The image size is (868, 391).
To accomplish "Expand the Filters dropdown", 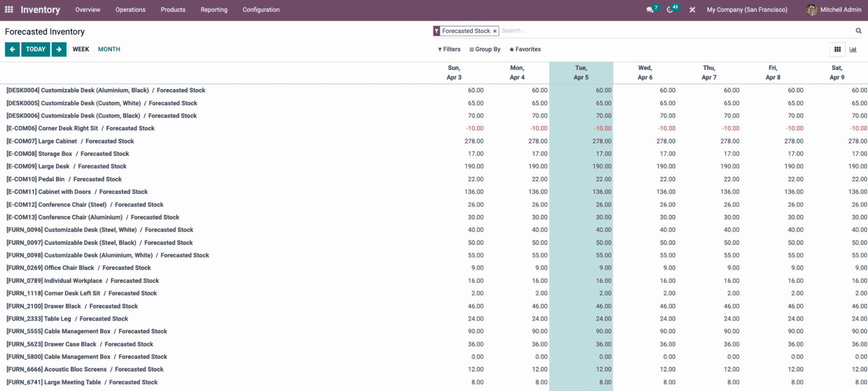I will click(x=449, y=49).
